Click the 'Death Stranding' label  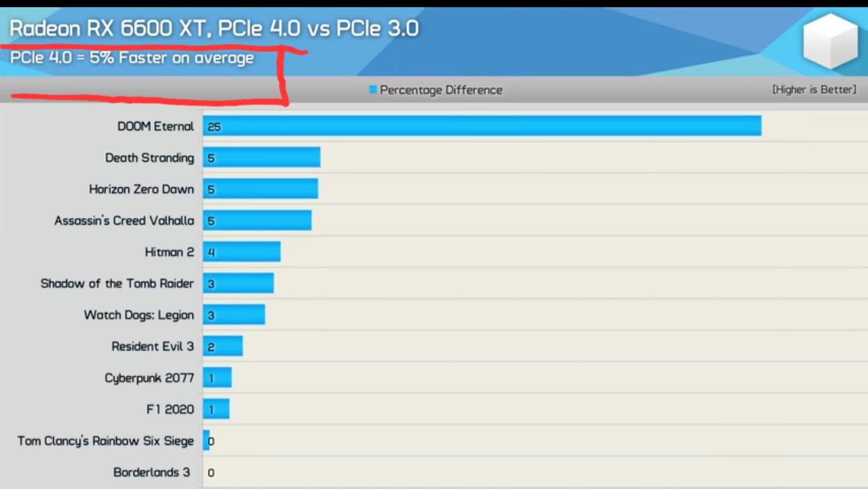[x=149, y=158]
